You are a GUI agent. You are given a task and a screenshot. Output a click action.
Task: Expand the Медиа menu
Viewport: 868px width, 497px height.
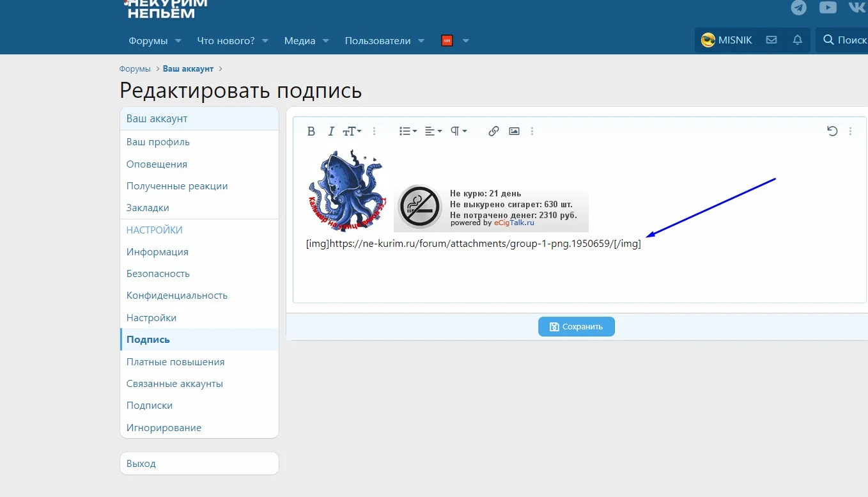click(x=305, y=40)
